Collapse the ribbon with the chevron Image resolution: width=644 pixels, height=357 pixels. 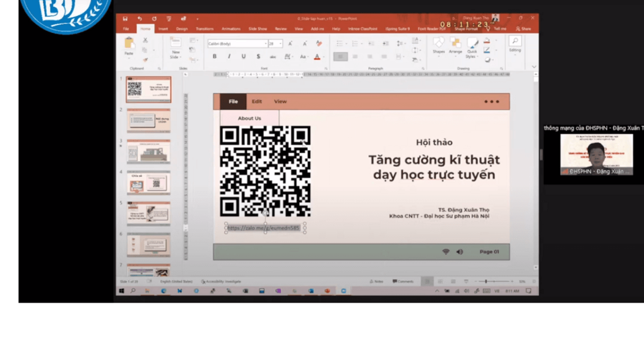point(534,66)
